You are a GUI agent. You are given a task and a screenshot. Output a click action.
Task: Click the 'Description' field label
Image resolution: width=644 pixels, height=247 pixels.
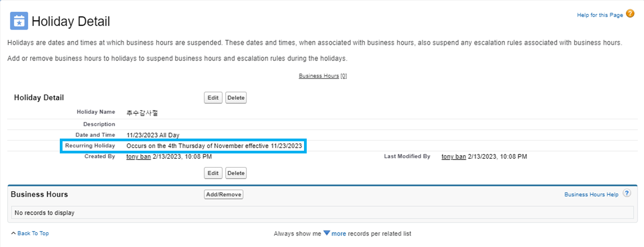99,124
